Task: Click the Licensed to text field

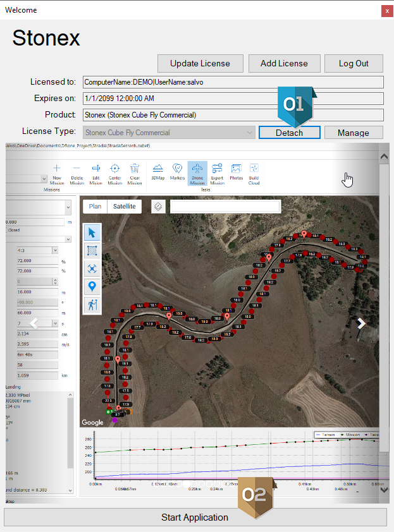Action: tap(233, 82)
